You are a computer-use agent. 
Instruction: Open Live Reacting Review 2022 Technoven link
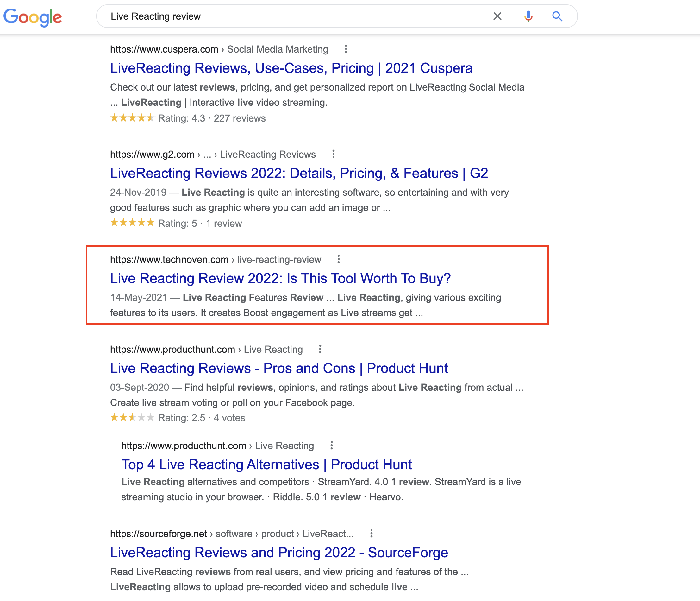[x=280, y=279]
